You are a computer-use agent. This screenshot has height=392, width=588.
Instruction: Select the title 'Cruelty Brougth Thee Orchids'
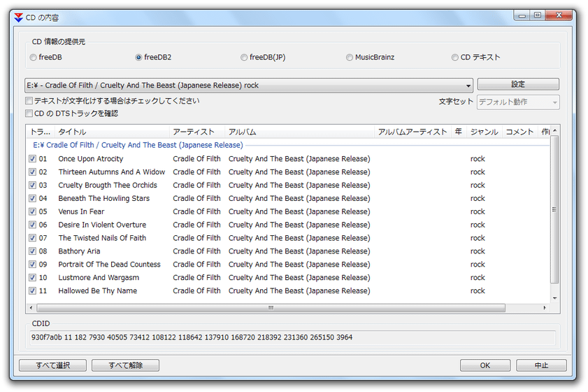pyautogui.click(x=108, y=185)
